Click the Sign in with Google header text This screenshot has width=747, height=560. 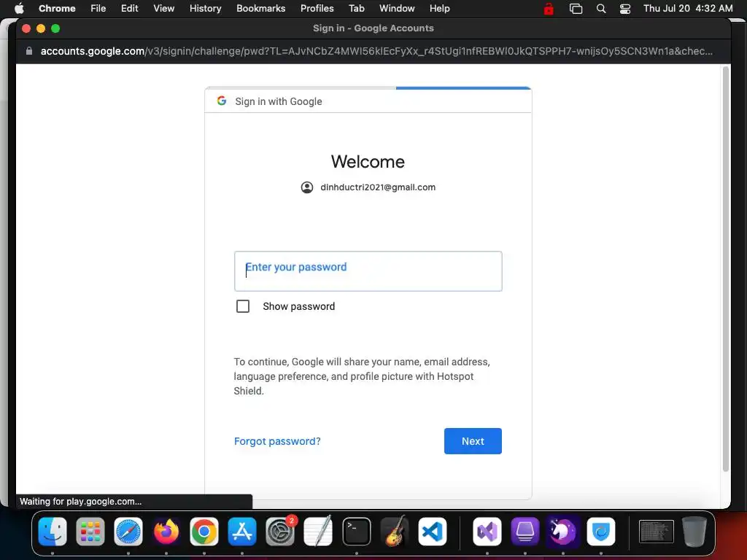tap(279, 101)
